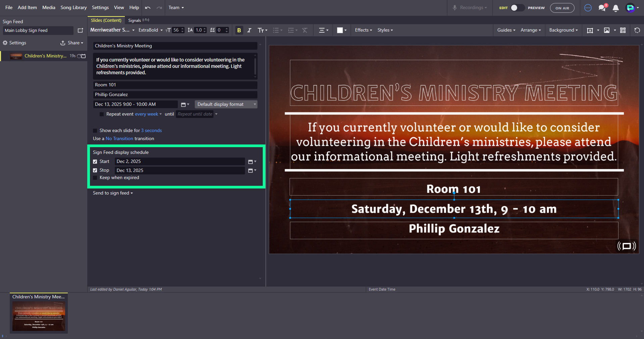
Task: Open the indent options icon
Action: (293, 30)
